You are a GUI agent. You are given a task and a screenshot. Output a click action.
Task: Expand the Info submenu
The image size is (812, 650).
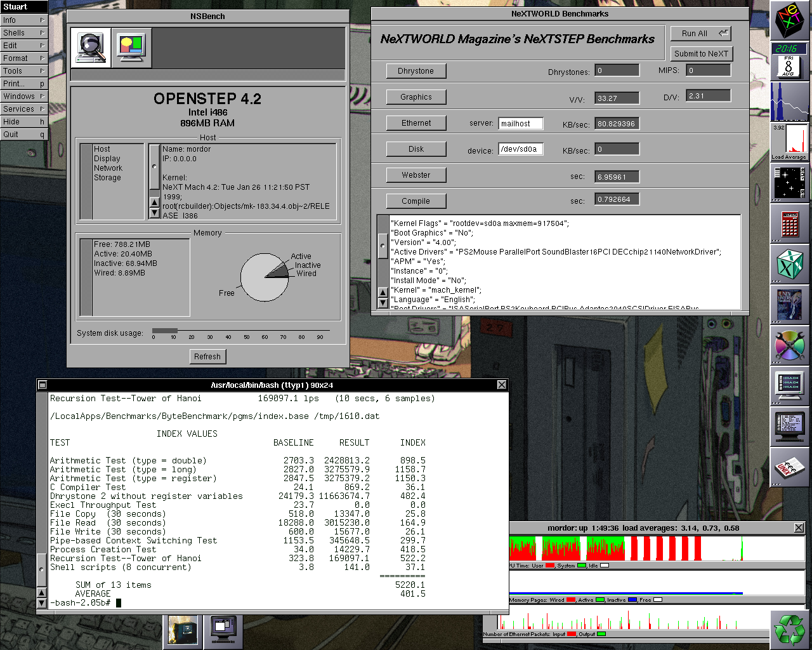tap(24, 20)
